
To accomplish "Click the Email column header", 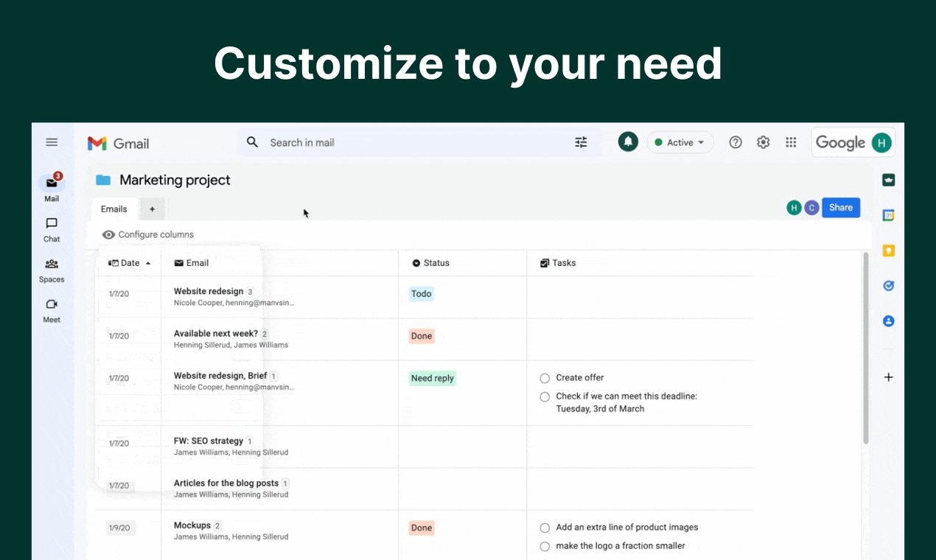I will (191, 263).
